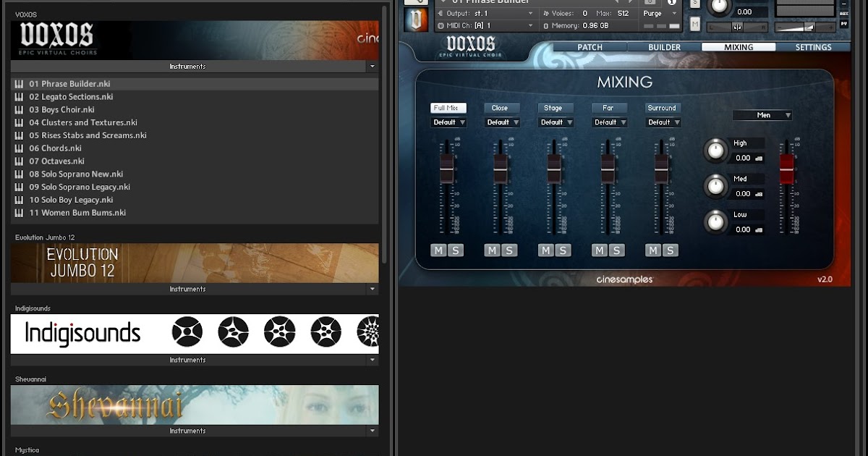Click the Low EQ knob
Screen dimensions: 868x456
(x=715, y=221)
